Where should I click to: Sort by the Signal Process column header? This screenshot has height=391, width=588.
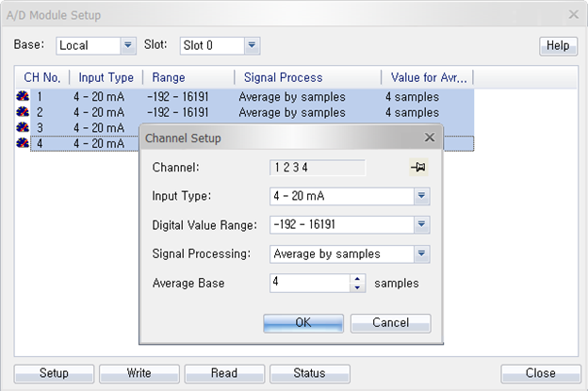pyautogui.click(x=283, y=77)
